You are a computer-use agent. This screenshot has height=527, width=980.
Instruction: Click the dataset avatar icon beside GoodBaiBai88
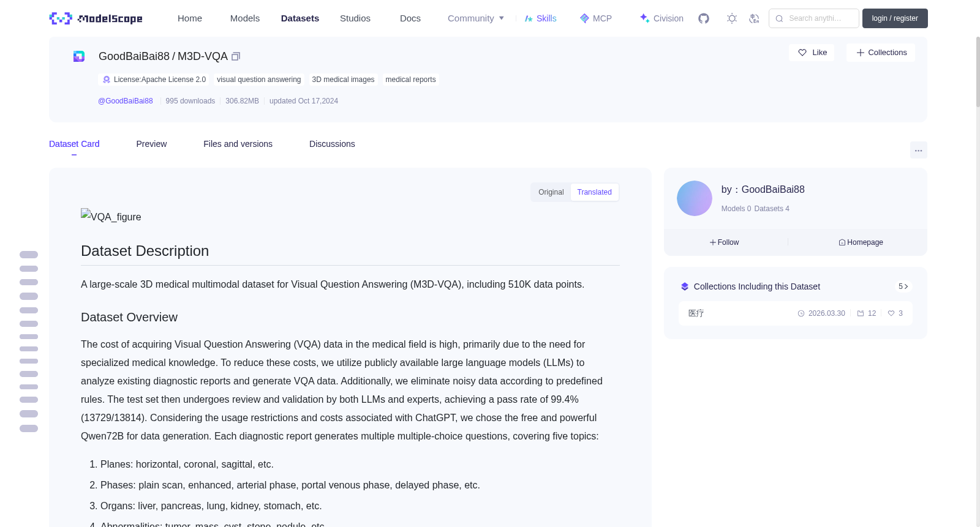[x=79, y=56]
